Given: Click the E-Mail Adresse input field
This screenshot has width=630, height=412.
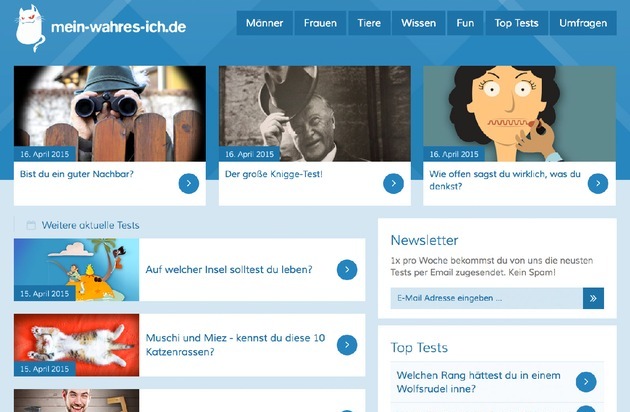Looking at the screenshot, I should pyautogui.click(x=487, y=298).
